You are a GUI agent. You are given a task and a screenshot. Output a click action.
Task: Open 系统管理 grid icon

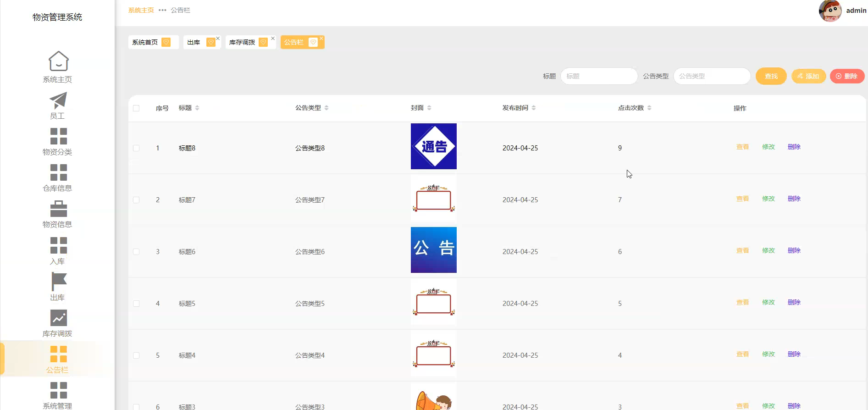point(58,390)
